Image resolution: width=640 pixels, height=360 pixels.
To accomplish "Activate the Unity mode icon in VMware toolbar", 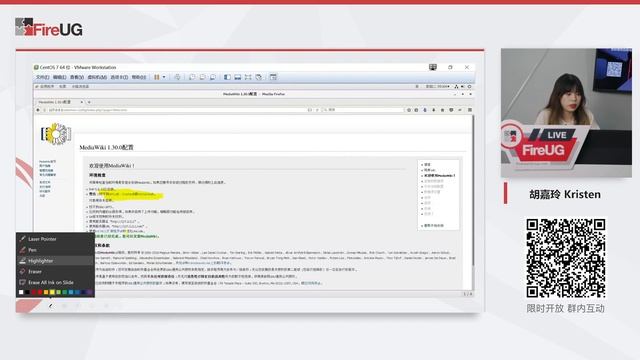I will 259,77.
